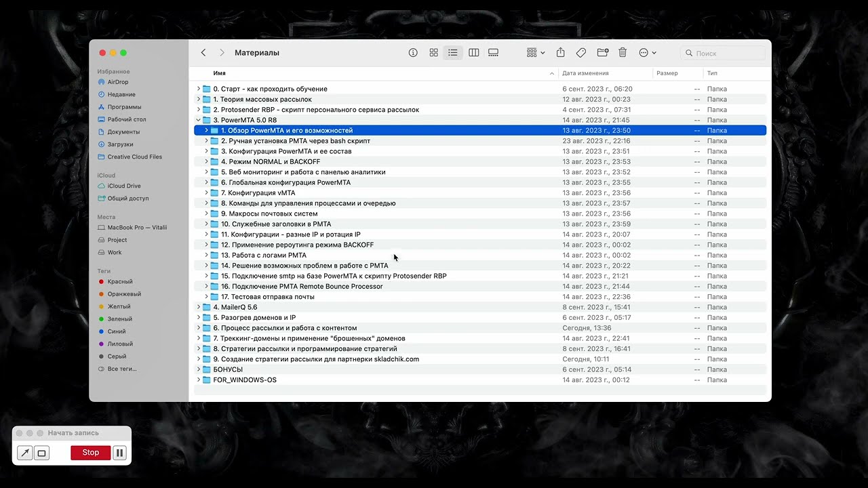The width and height of the screenshot is (868, 488).
Task: Expand the '4. MailerQ 5.6' folder
Action: 199,307
